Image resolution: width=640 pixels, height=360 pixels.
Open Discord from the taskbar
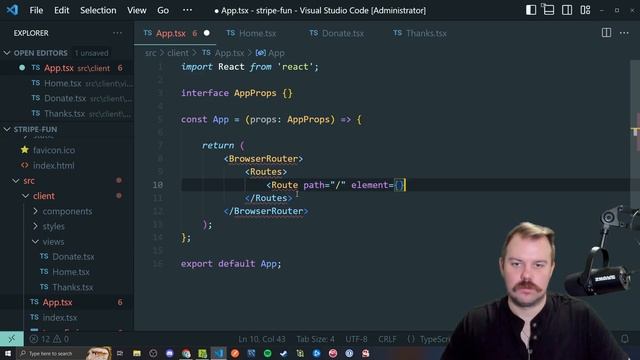[x=169, y=353]
